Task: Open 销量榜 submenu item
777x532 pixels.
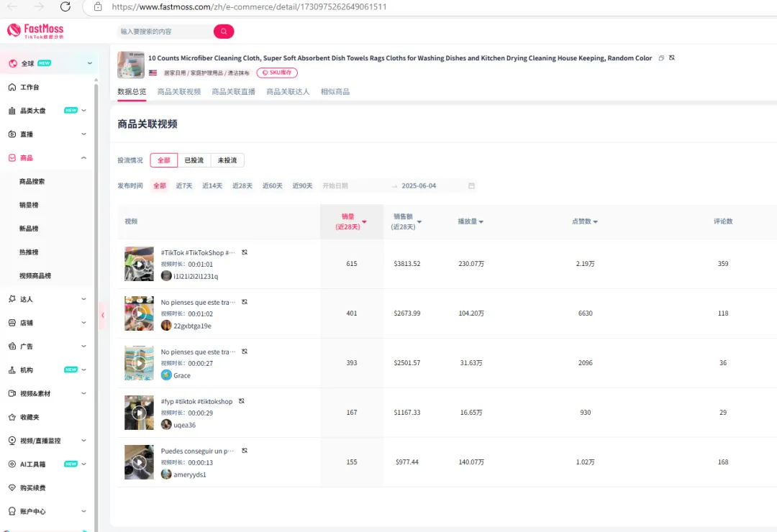Action: coord(29,205)
